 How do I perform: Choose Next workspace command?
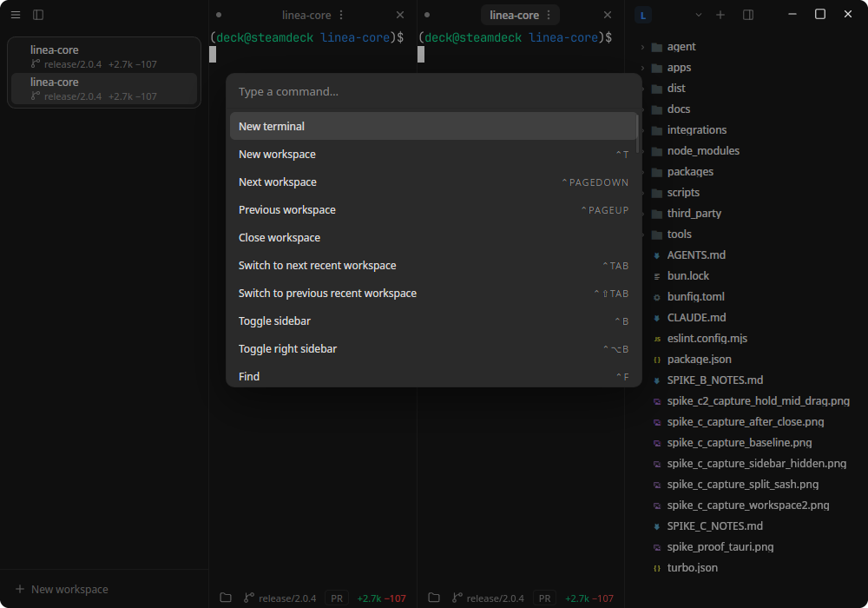pos(433,182)
